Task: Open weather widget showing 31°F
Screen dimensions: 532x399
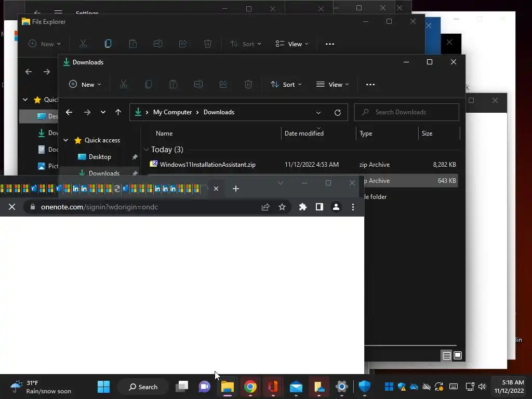Action: [41, 387]
